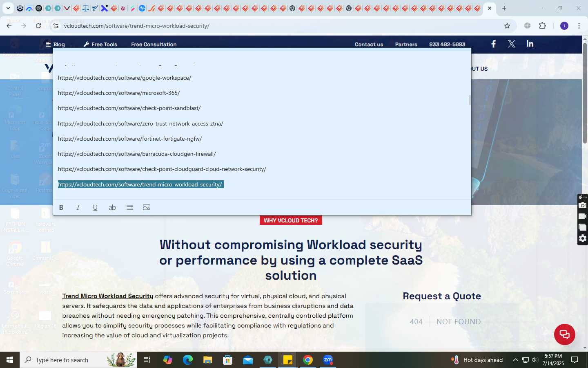Open the Chrome Extensions puzzle icon
Viewport: 588px width, 368px height.
[542, 26]
